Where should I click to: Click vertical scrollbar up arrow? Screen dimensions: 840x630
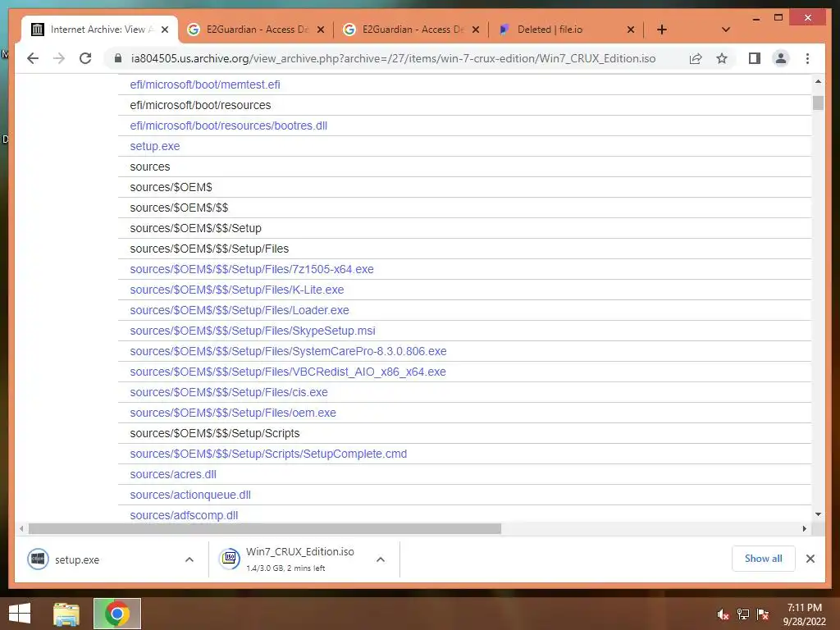coord(818,81)
